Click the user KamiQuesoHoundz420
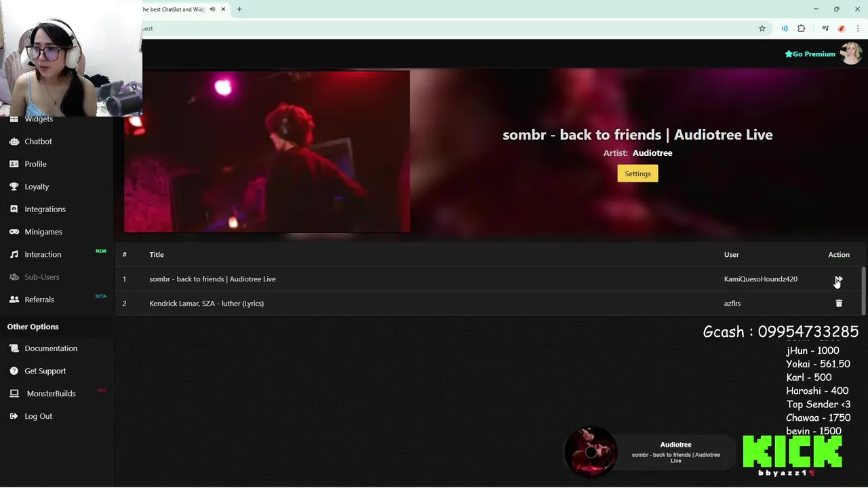This screenshot has height=488, width=868. click(x=760, y=279)
